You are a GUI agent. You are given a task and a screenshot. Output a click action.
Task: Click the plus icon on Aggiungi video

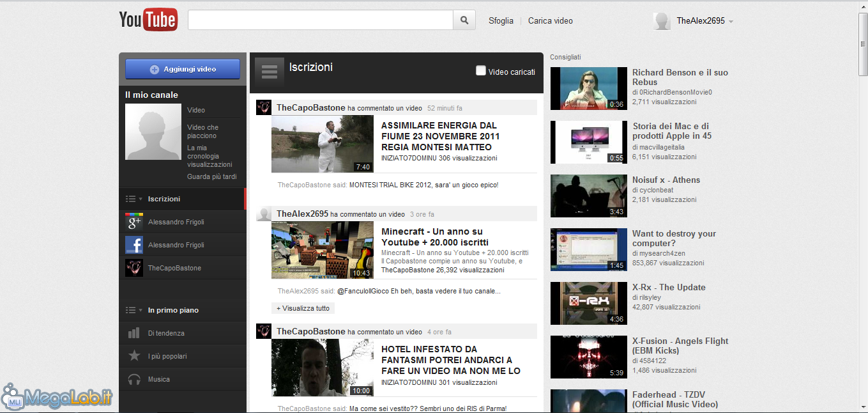click(x=154, y=69)
